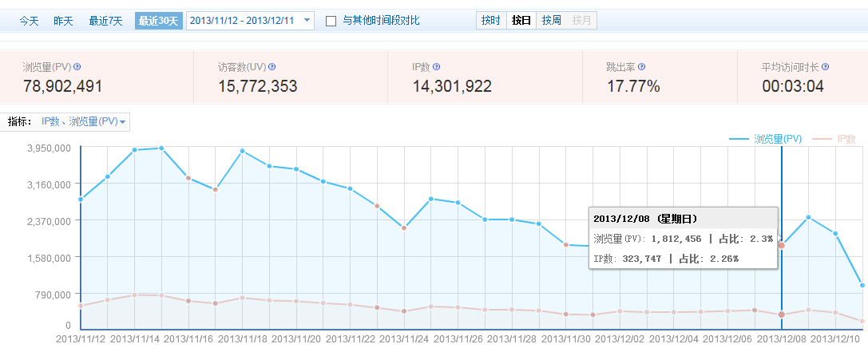
Task: Open help icon next to 浏览量(PV)
Action: click(x=77, y=66)
